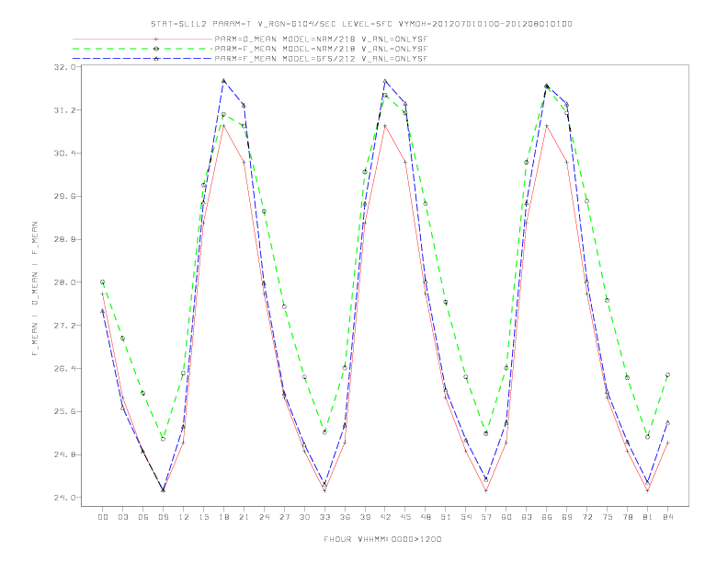The height and width of the screenshot is (563, 728).
Task: Click the red solid legend line sample
Action: [142, 39]
